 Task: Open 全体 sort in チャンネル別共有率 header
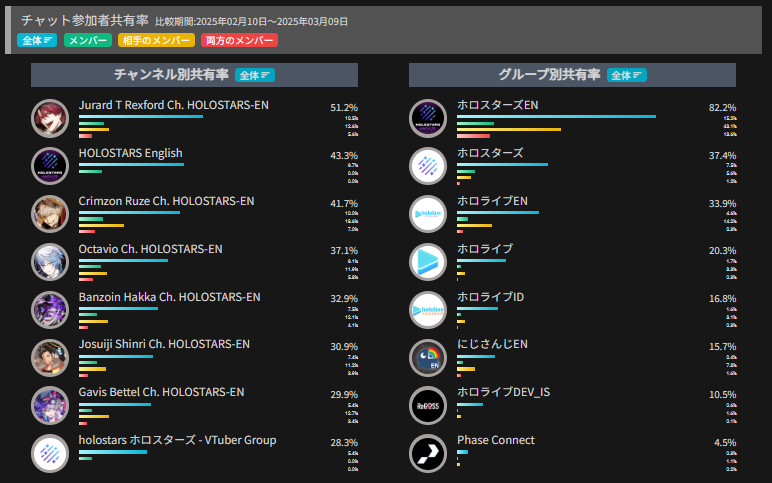click(255, 75)
